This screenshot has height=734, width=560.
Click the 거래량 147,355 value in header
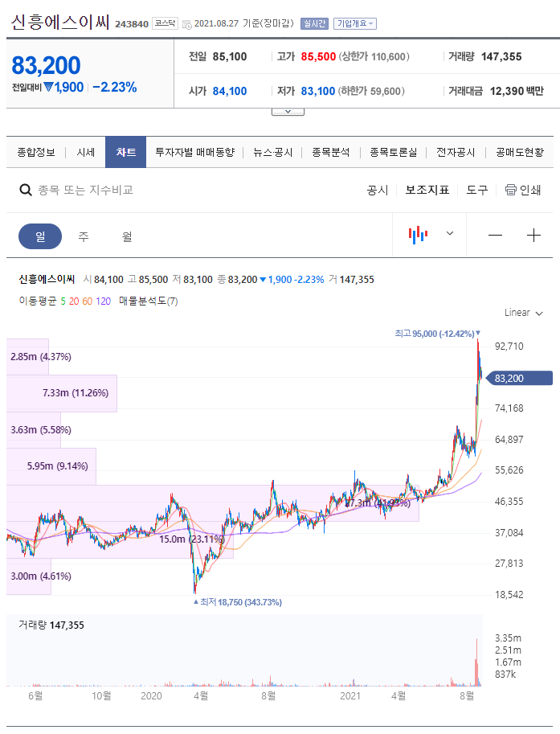click(501, 56)
